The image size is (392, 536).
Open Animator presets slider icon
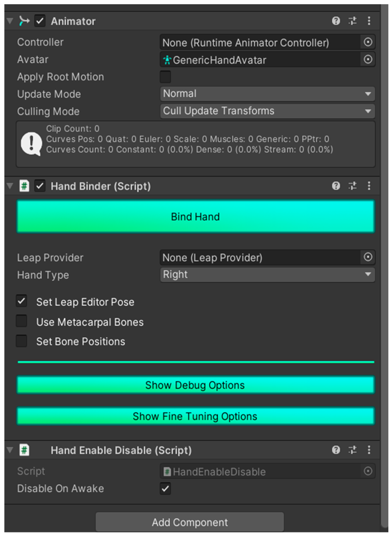(x=352, y=21)
